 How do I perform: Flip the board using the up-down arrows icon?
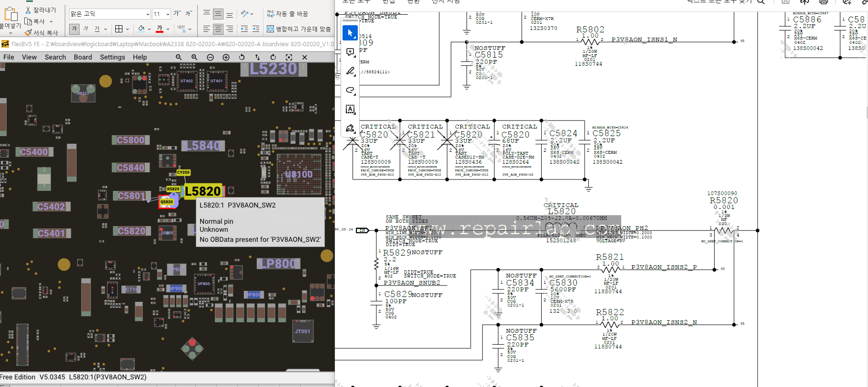(x=257, y=57)
